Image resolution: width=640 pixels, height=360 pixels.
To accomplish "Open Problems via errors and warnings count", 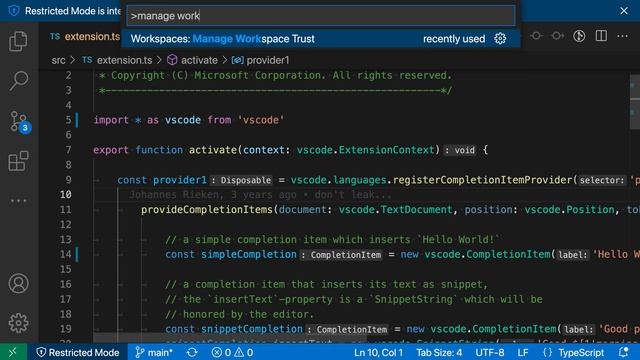I will coord(232,352).
